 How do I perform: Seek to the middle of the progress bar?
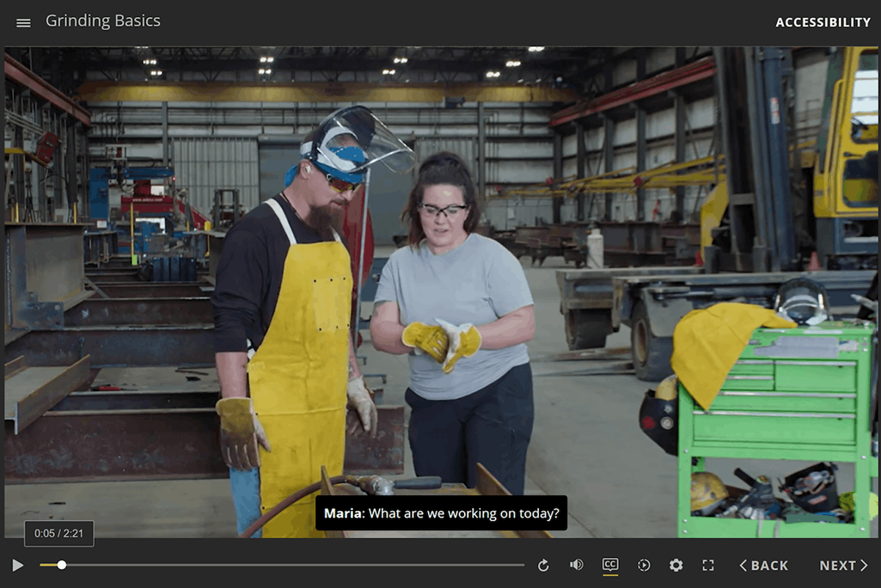click(282, 565)
